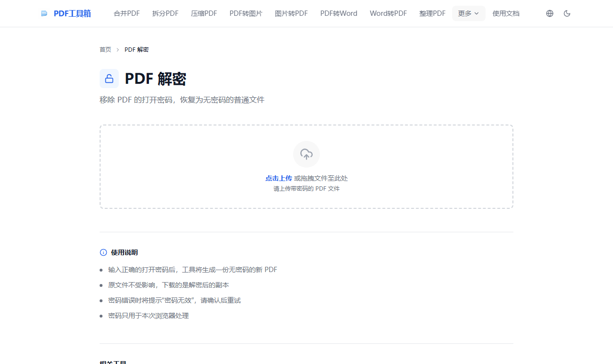The height and width of the screenshot is (364, 613).
Task: Click the line 密码错误时将提示“密码无效”
Action: (x=174, y=300)
